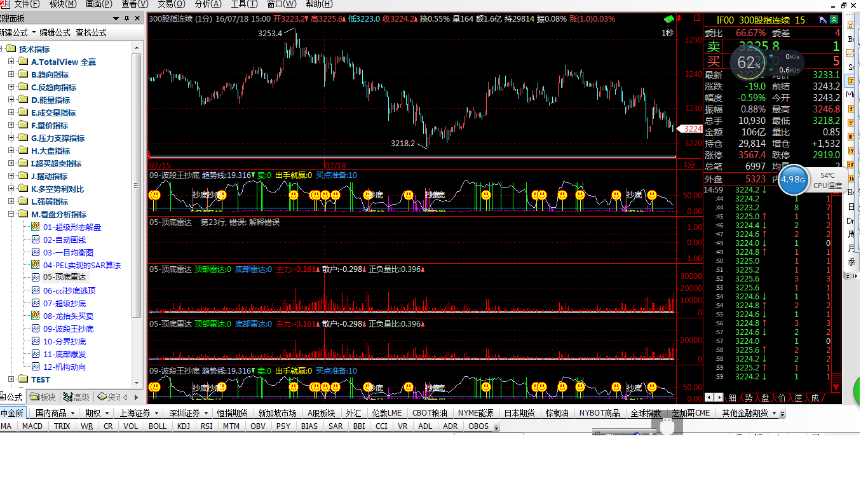
Task: Select the 09-波段王抄底 formula
Action: [x=68, y=329]
